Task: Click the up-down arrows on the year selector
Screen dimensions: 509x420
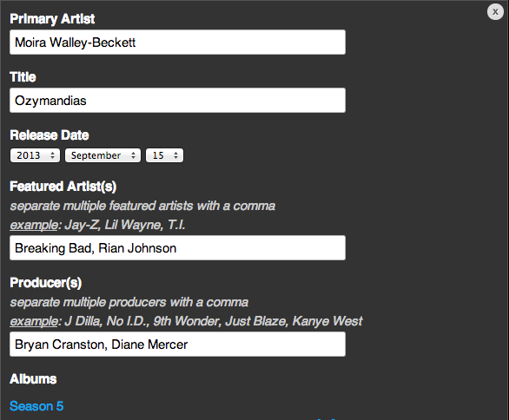Action: (52, 155)
